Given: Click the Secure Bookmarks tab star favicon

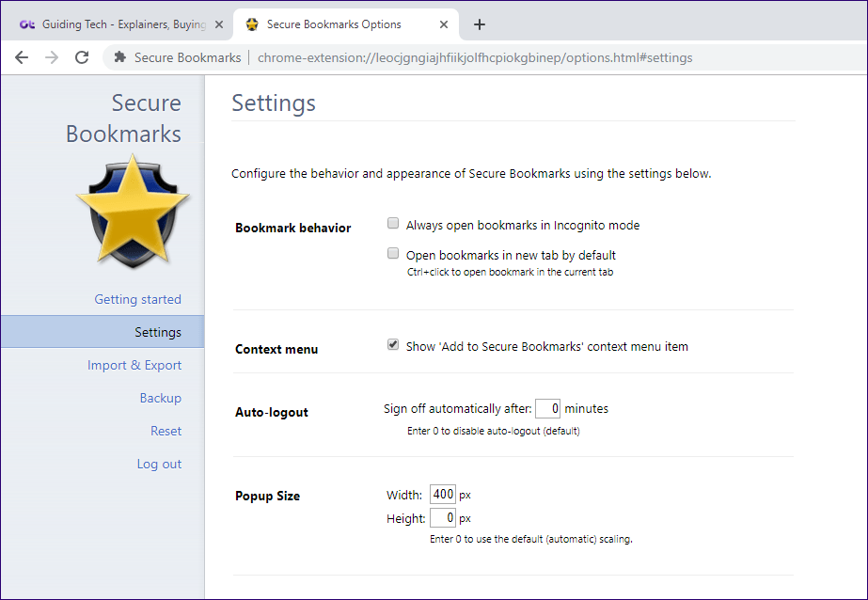Looking at the screenshot, I should 252,24.
